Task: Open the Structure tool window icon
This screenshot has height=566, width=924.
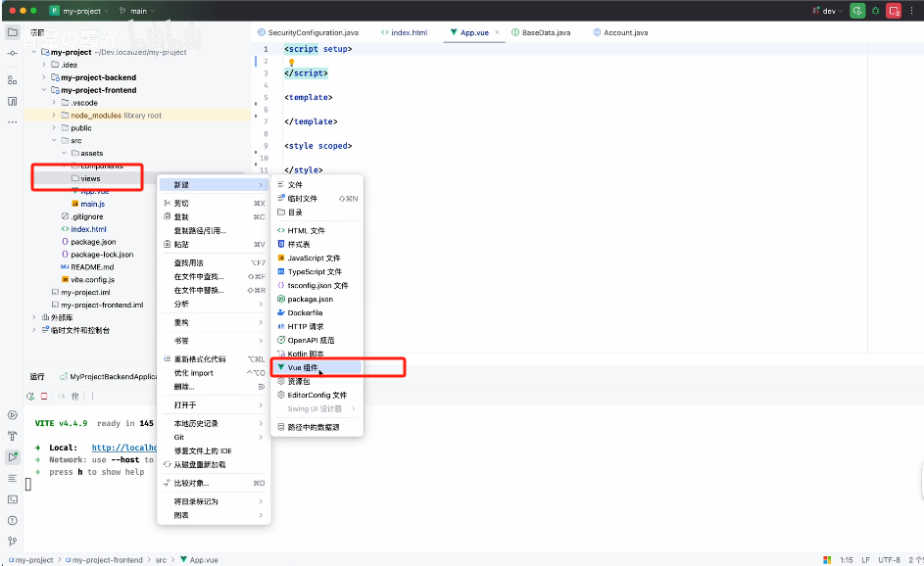Action: coord(12,80)
